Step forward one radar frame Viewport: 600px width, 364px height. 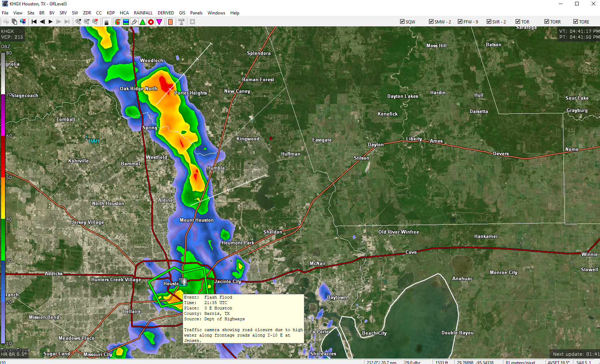point(59,22)
